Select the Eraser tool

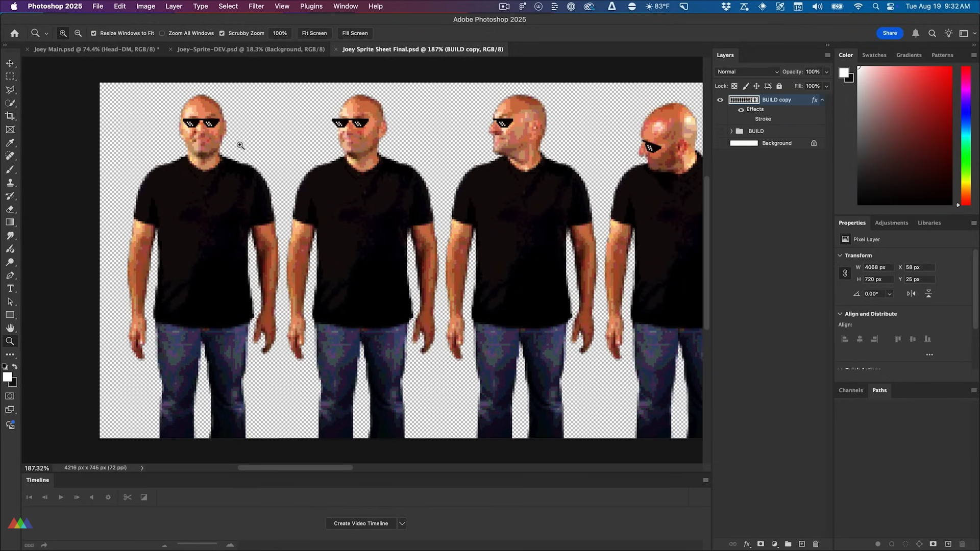(x=10, y=209)
